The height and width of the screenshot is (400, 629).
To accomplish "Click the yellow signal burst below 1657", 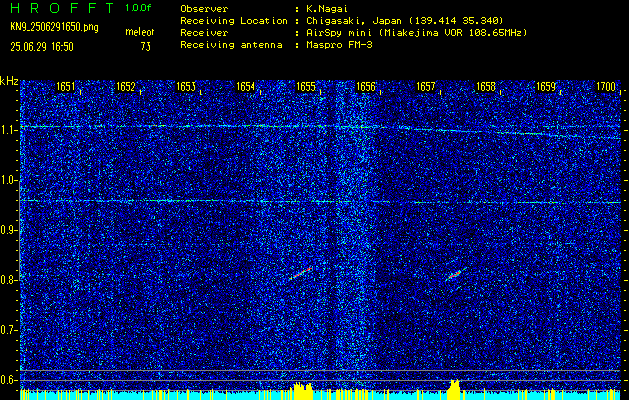I will click(x=454, y=390).
